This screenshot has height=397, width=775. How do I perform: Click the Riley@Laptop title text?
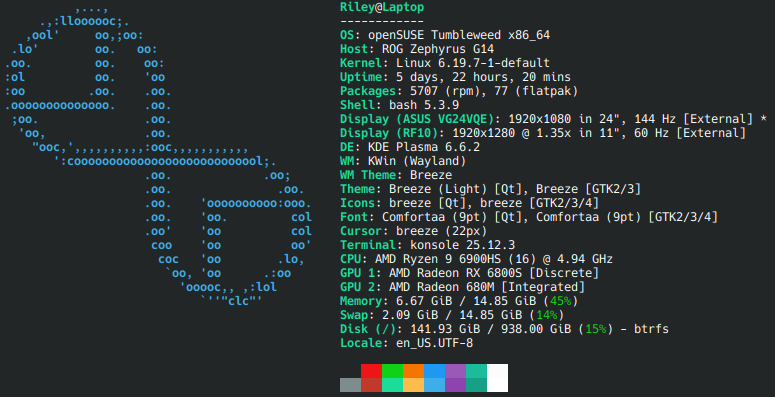click(x=382, y=7)
